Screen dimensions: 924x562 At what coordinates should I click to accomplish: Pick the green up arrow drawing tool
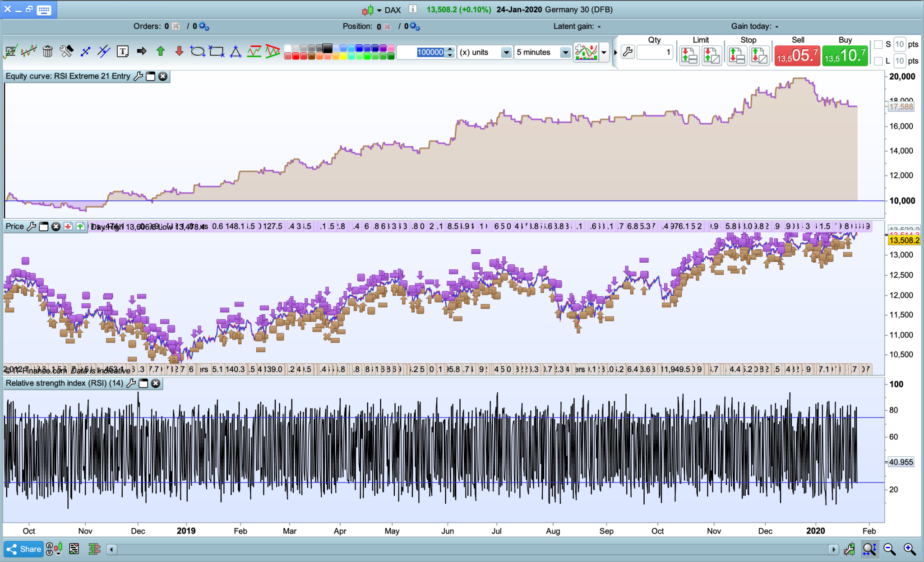161,51
